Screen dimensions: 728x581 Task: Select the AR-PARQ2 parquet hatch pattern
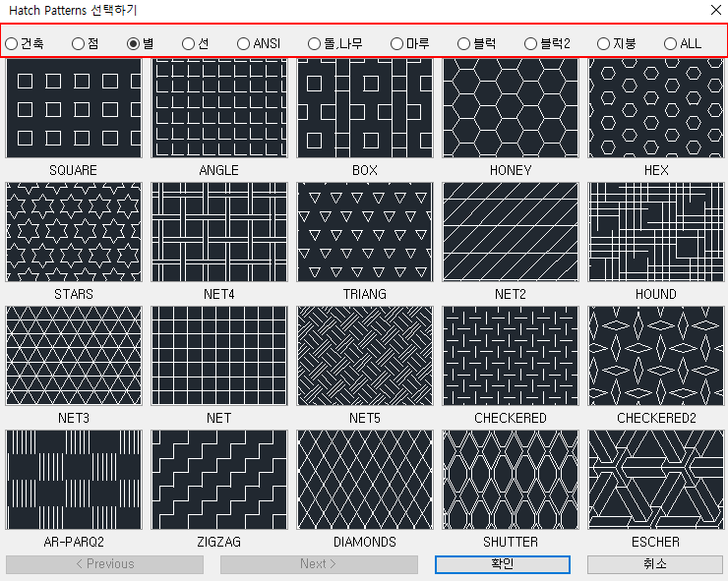74,480
